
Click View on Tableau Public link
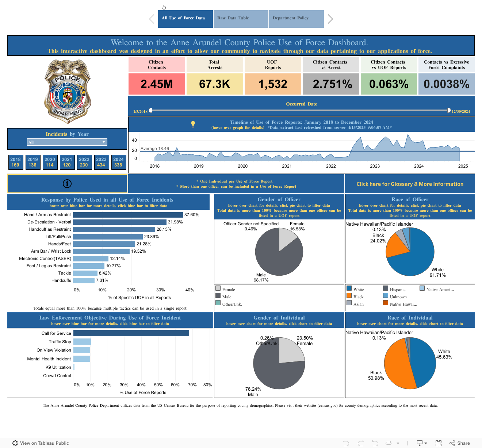tap(41, 443)
